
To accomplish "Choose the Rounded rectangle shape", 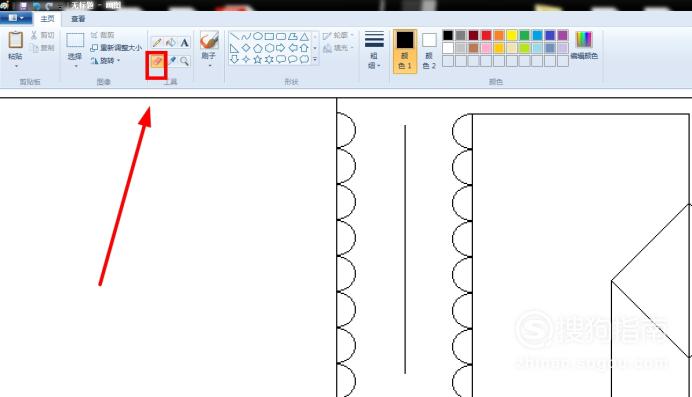I will pos(281,36).
